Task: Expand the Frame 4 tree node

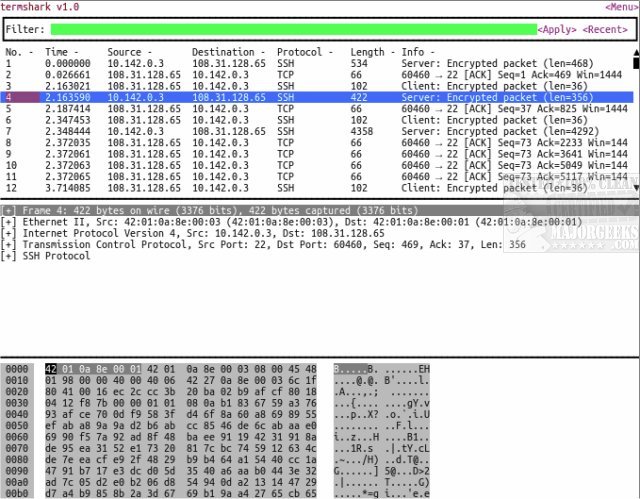Action: [x=9, y=211]
